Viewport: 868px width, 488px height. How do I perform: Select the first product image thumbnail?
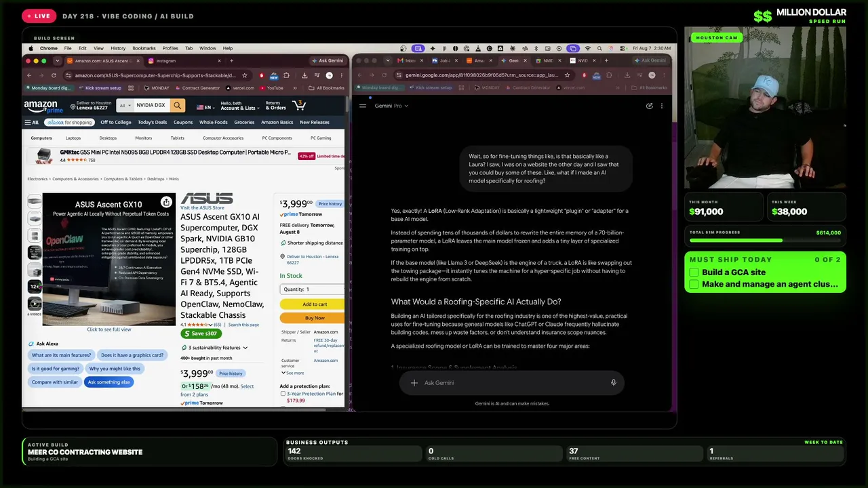click(x=34, y=201)
